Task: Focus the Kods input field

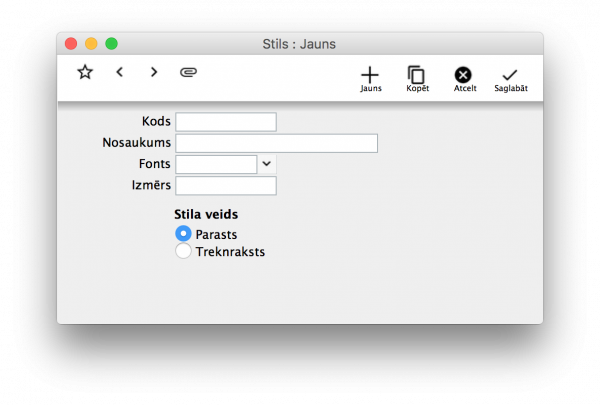Action: pyautogui.click(x=225, y=122)
